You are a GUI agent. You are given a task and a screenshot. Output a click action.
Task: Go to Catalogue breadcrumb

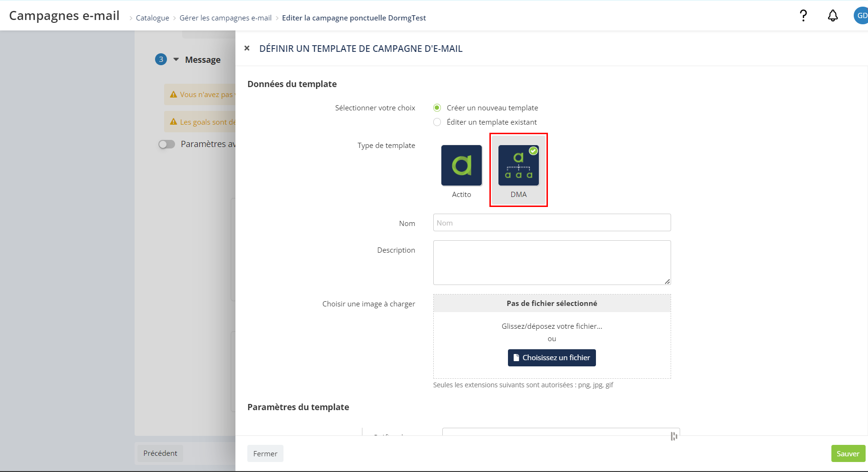(152, 18)
